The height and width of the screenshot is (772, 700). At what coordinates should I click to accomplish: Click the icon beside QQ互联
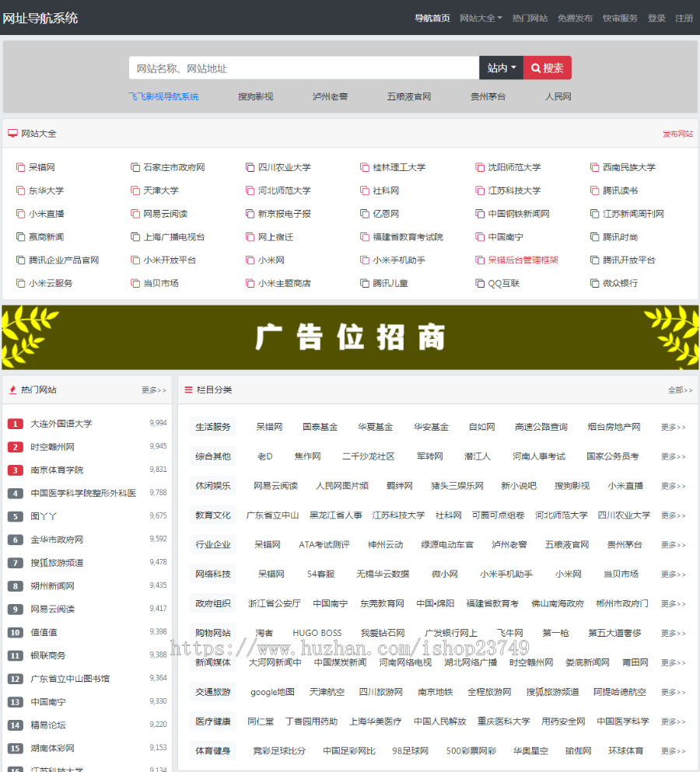(x=480, y=283)
